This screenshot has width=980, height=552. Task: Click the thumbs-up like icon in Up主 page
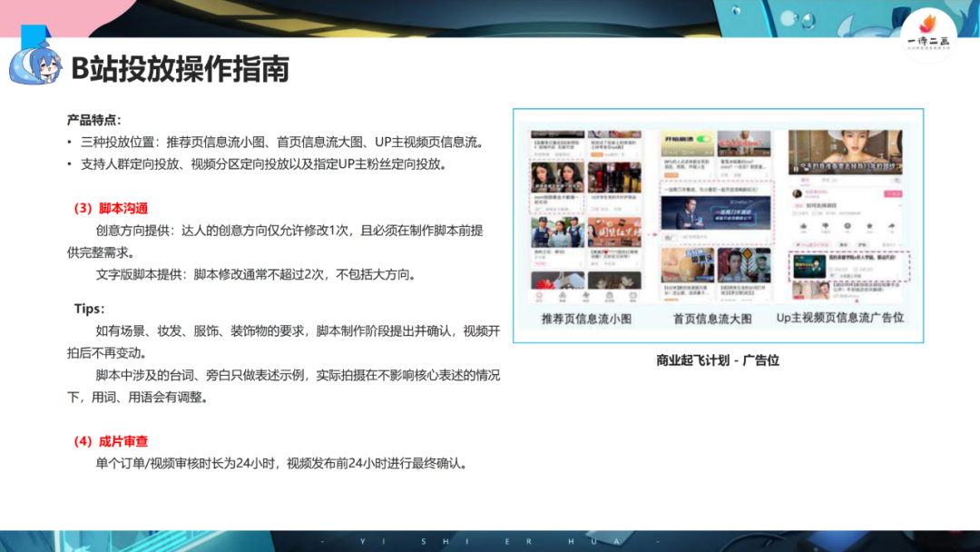click(x=803, y=227)
